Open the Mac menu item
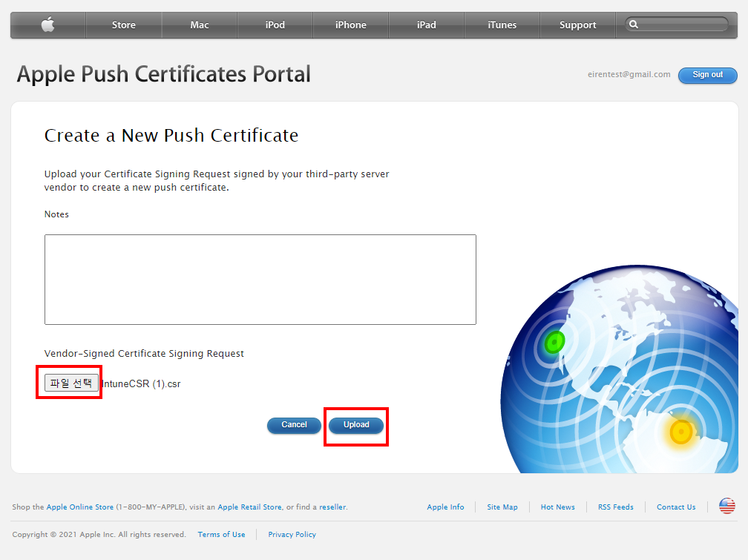Screen dimensions: 748x560 (x=200, y=24)
